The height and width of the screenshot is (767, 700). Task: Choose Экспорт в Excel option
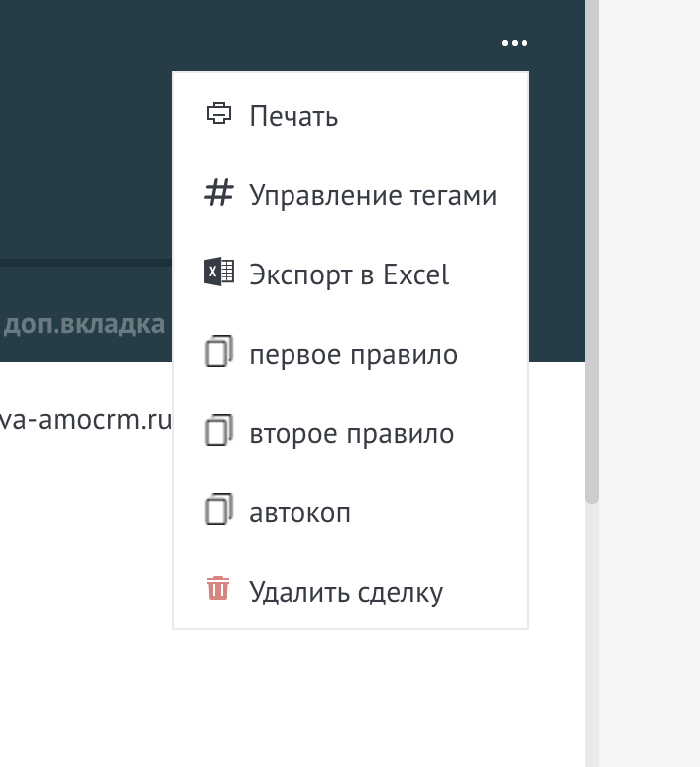pyautogui.click(x=349, y=274)
